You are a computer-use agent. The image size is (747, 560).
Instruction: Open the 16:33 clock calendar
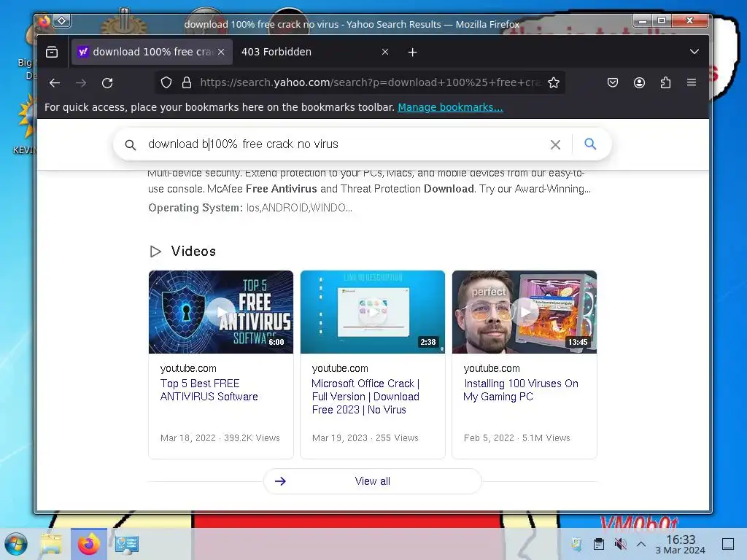click(681, 544)
